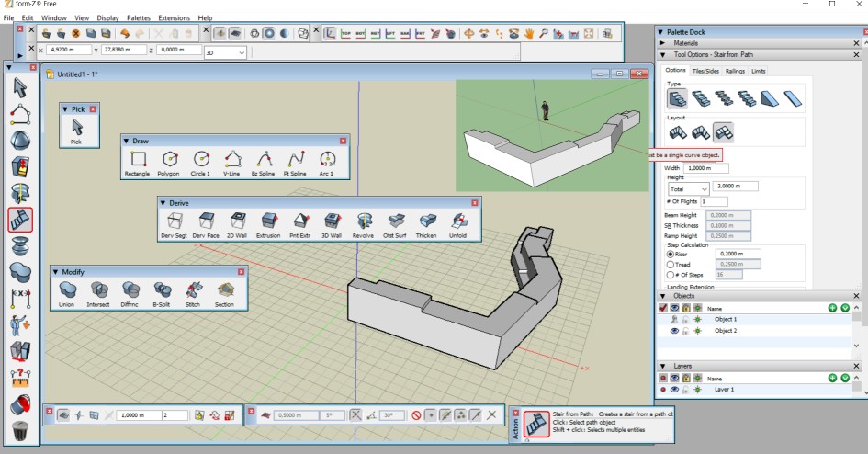868x454 pixels.
Task: Select the # Of Steps radio button
Action: tap(671, 275)
